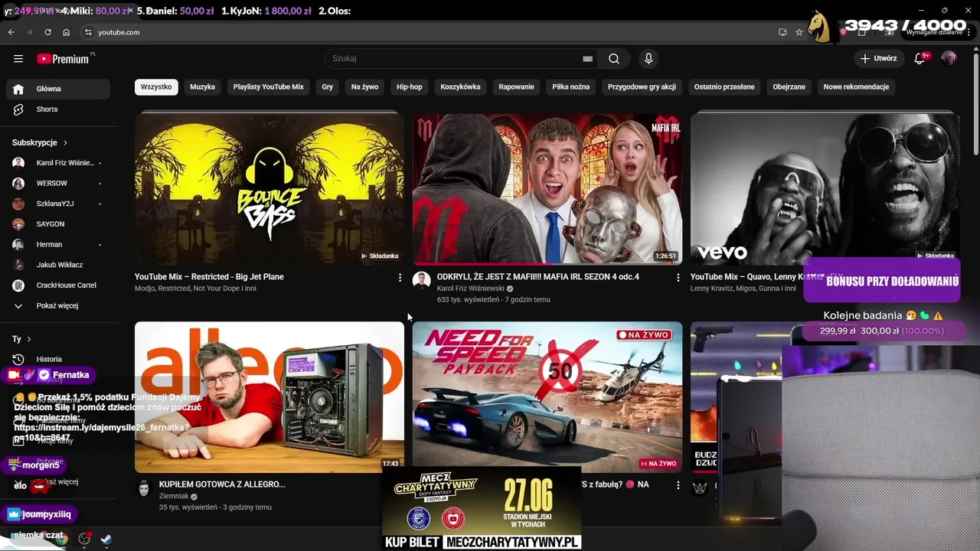This screenshot has width=980, height=551.
Task: Bookmark page with the star icon
Action: (x=799, y=32)
